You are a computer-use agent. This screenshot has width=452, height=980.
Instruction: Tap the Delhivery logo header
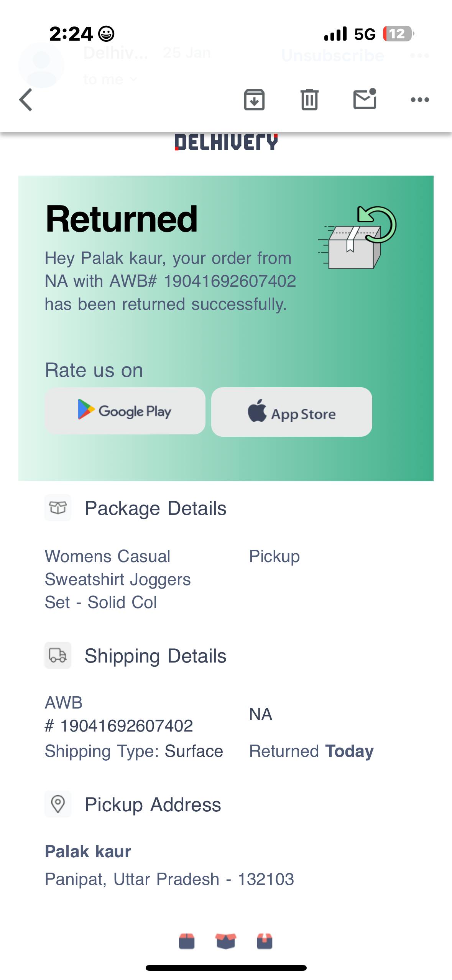point(226,142)
